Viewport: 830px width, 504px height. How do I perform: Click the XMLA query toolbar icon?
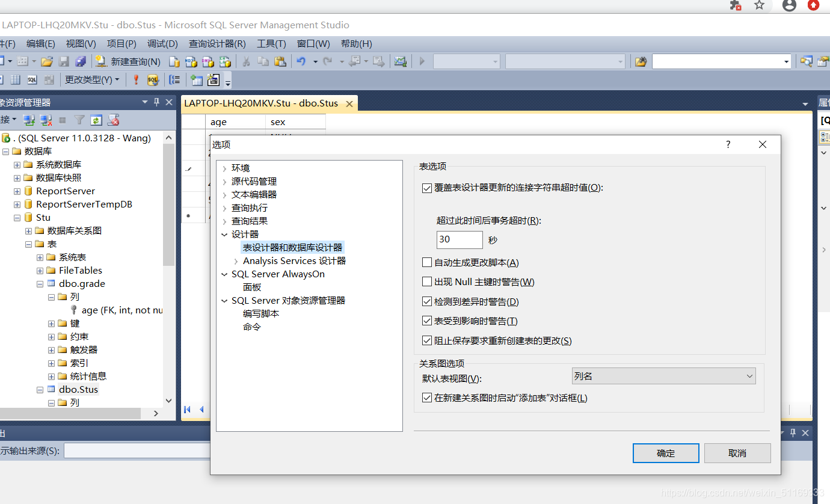(224, 61)
